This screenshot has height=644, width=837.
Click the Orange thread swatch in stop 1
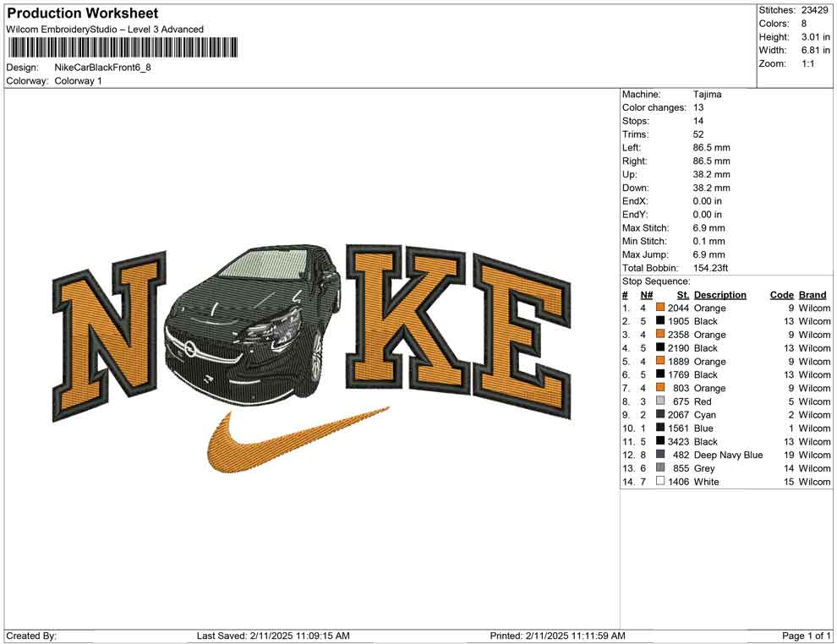tap(660, 308)
